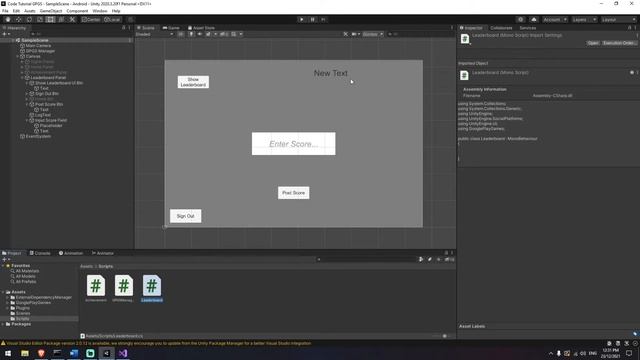
Task: Switch to the Asset Store tab
Action: 201,28
